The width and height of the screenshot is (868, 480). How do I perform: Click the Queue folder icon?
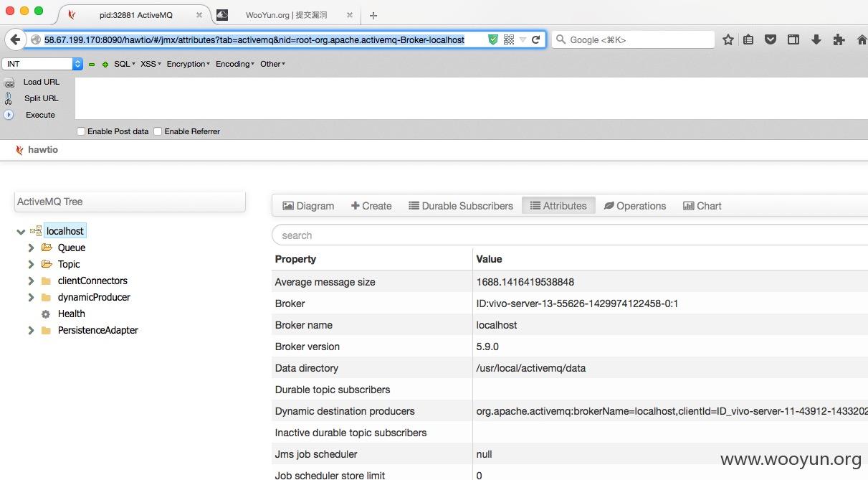point(47,248)
